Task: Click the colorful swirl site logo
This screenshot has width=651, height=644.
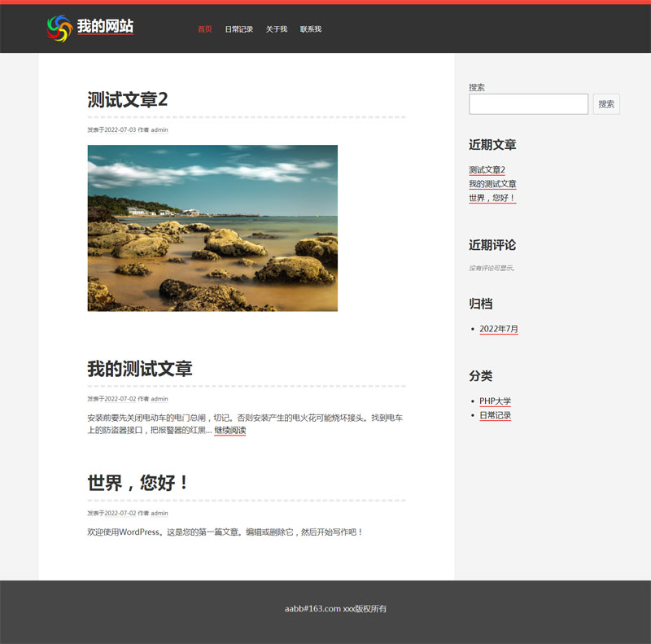Action: [59, 28]
